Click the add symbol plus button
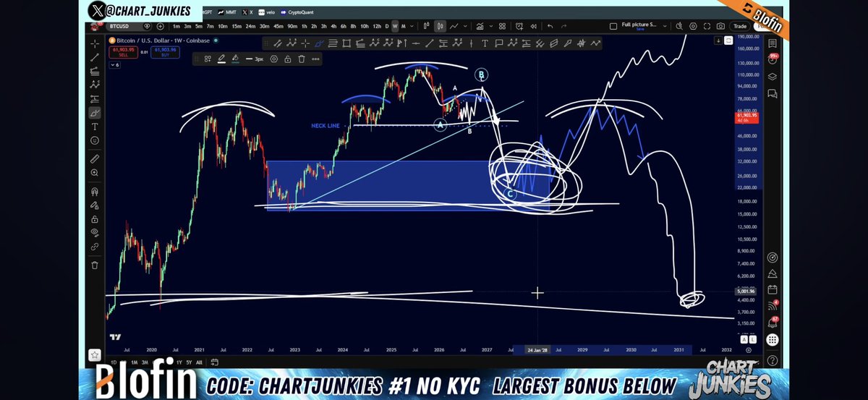 [161, 26]
